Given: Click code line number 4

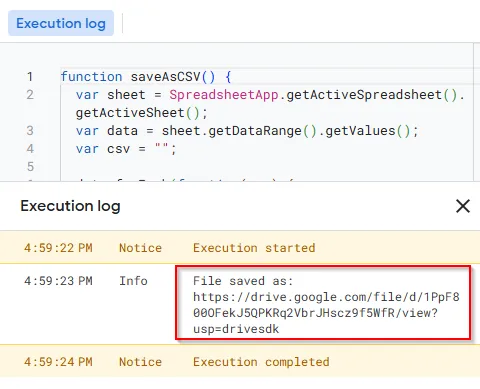Looking at the screenshot, I should (x=30, y=149).
